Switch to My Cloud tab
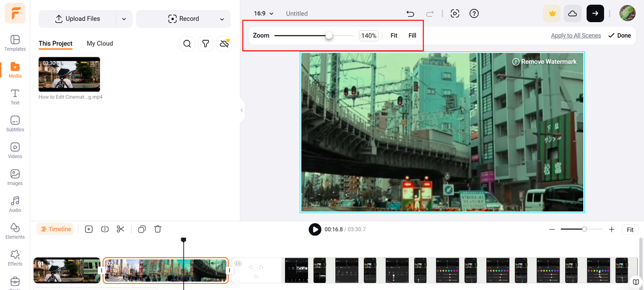The width and height of the screenshot is (644, 290). [100, 44]
